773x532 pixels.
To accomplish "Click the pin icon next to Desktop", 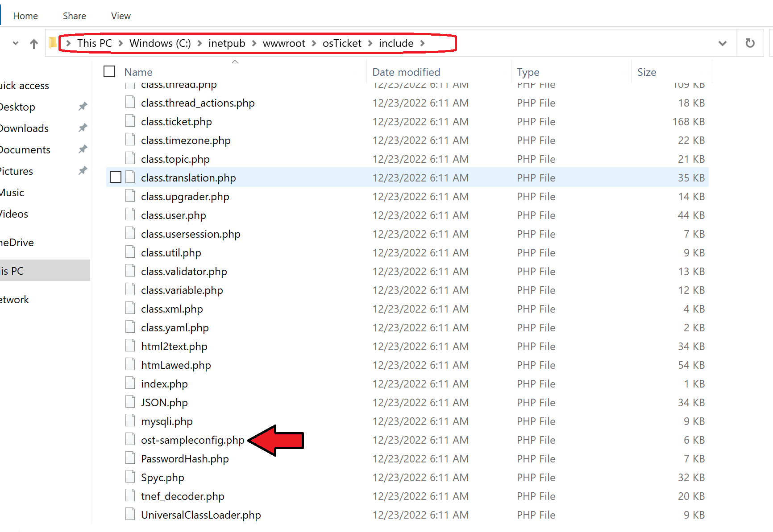I will point(83,107).
